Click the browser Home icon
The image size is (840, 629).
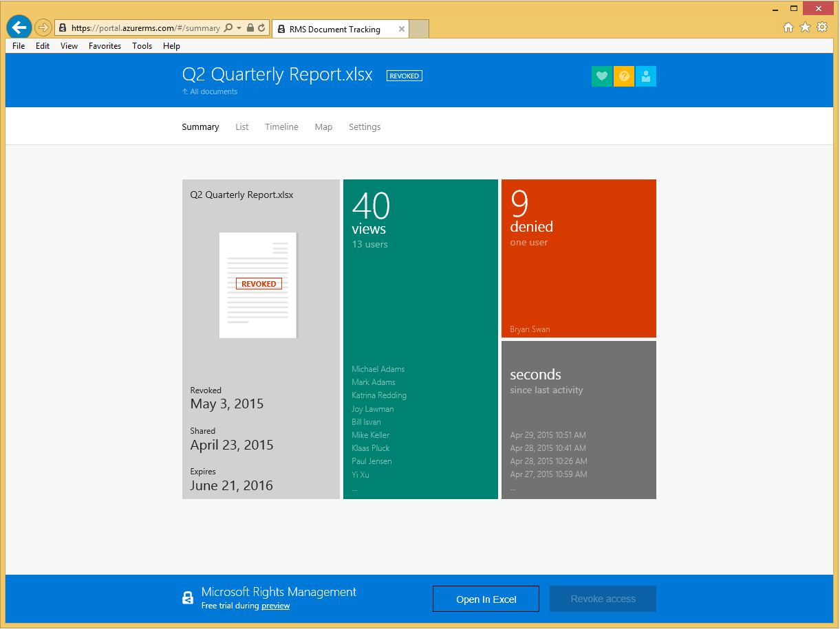coord(788,27)
